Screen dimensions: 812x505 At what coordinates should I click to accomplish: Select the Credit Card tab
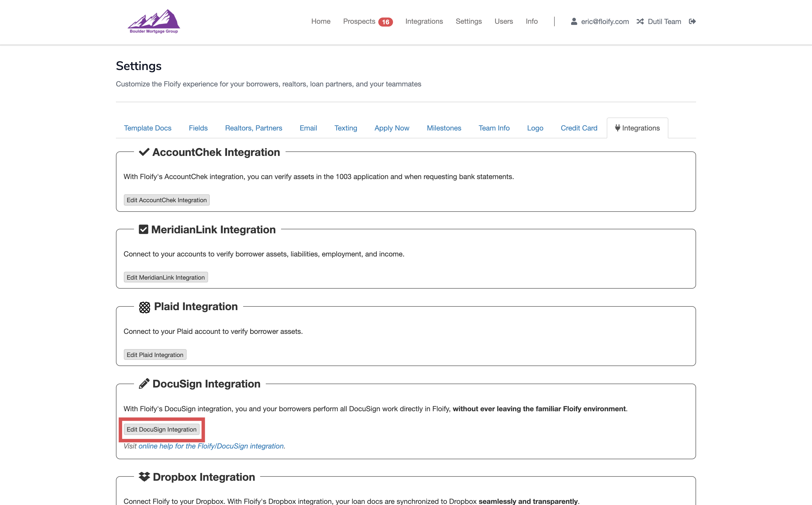coord(579,128)
